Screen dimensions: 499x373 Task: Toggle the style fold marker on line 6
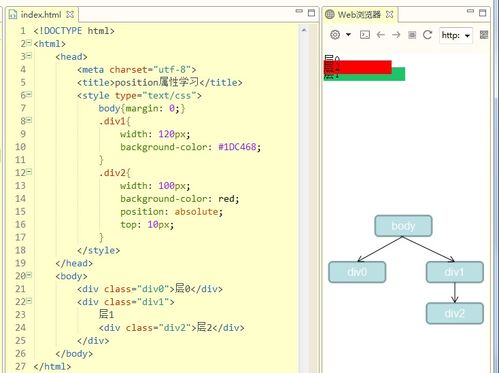(29, 94)
